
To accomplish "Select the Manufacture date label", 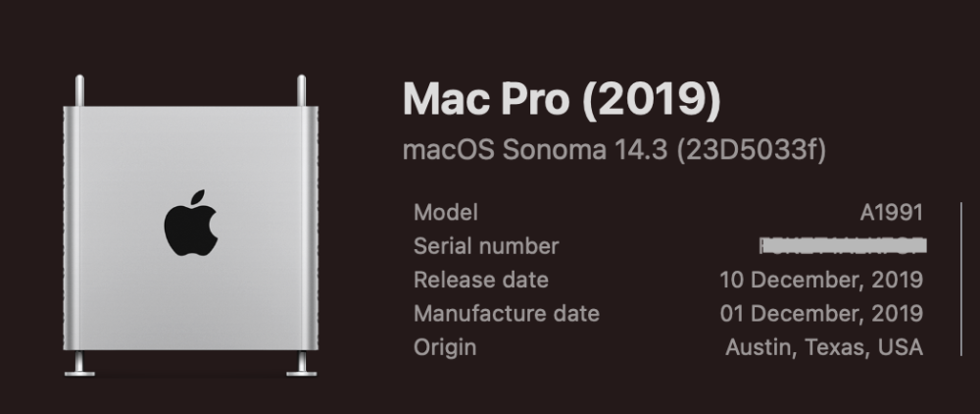I will pos(507,313).
